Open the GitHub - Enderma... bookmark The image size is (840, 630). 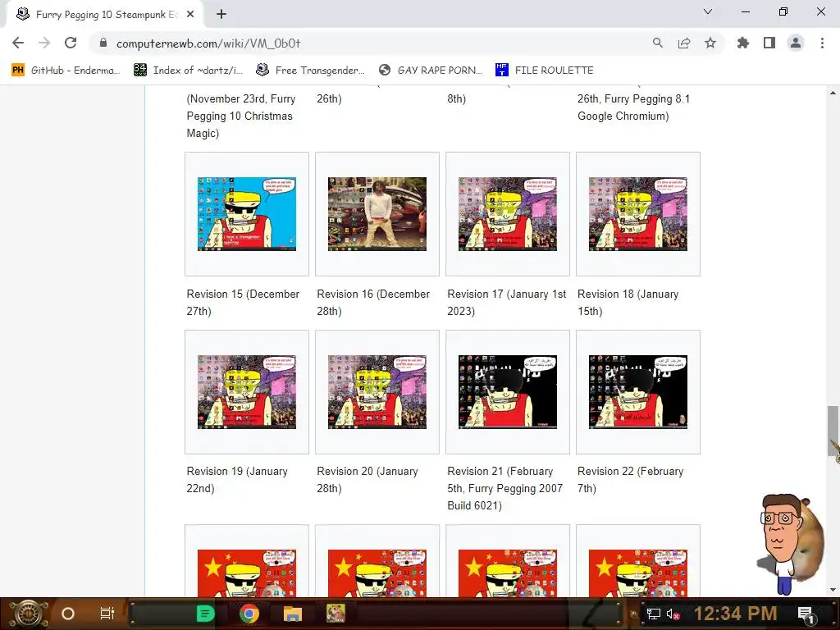(66, 71)
